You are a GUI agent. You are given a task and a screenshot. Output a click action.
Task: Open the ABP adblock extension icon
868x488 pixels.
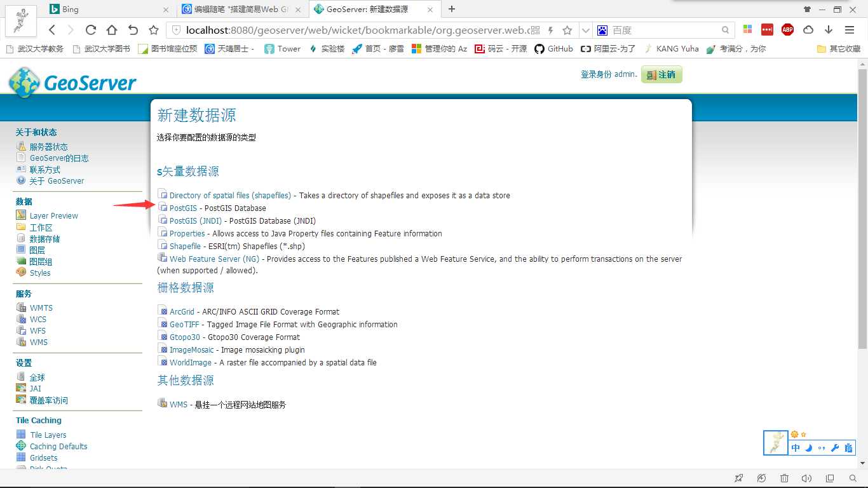click(x=788, y=30)
